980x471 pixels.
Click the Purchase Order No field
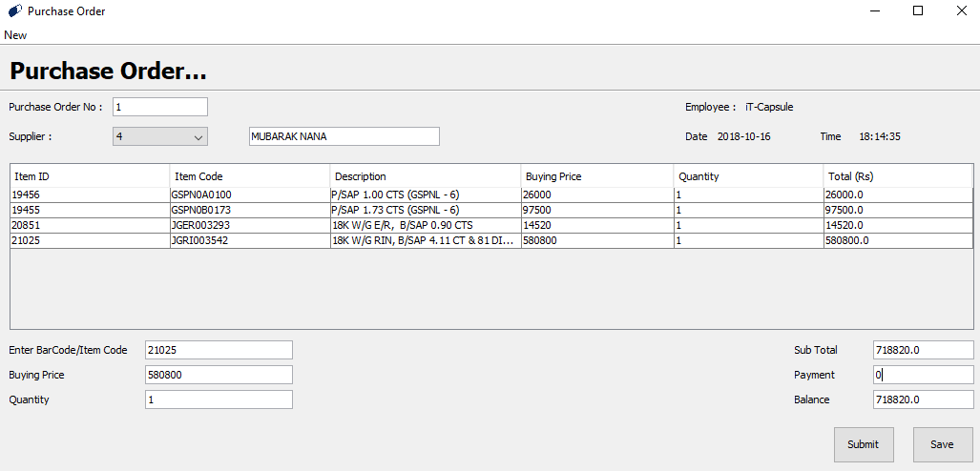click(x=159, y=107)
